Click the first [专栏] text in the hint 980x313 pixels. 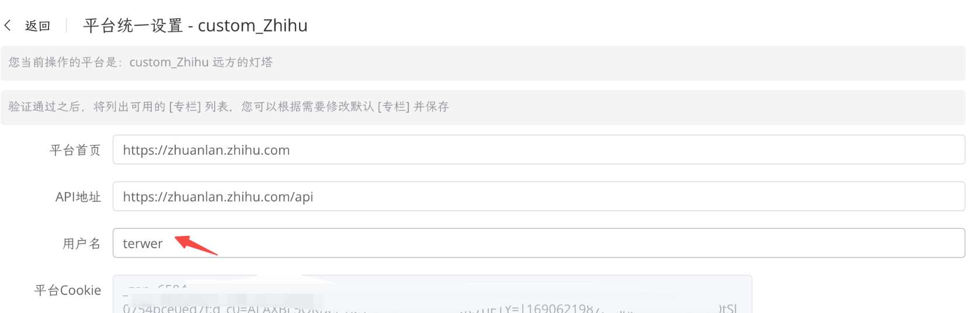click(185, 107)
